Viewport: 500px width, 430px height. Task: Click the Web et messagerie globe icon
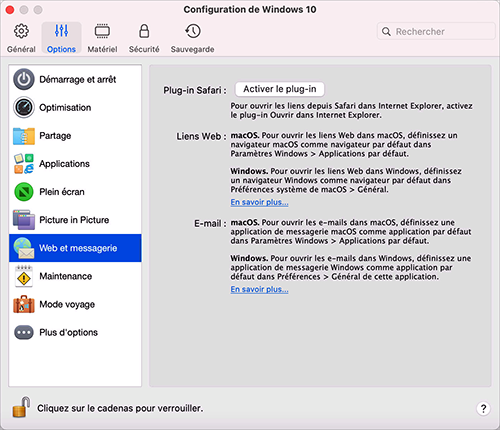point(24,248)
